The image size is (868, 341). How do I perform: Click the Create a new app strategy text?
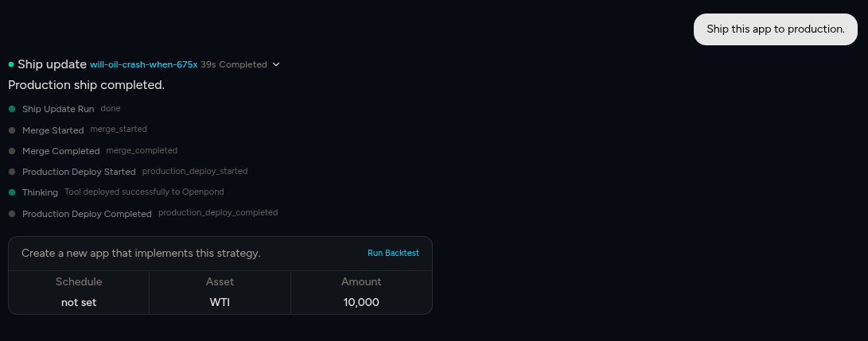point(141,253)
